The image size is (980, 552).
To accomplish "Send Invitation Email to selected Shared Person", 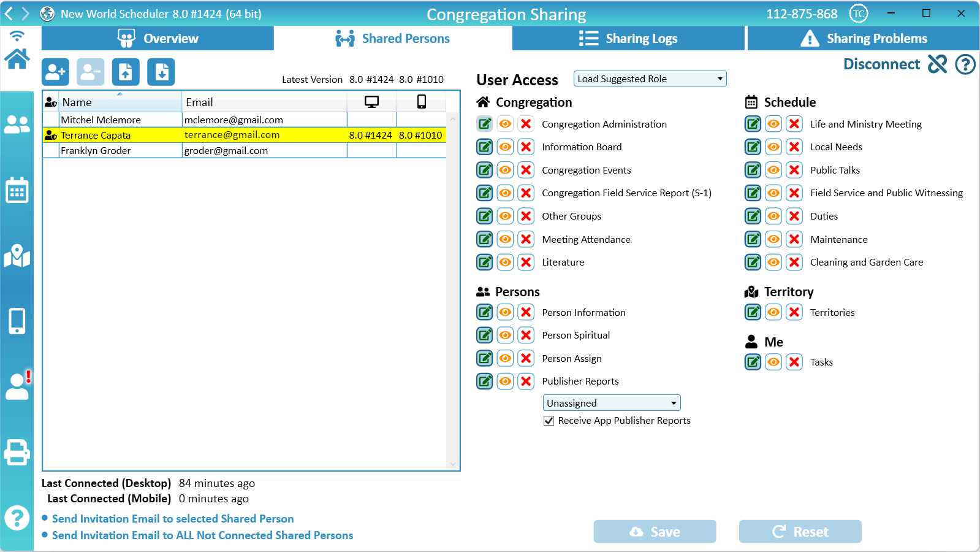I will point(173,519).
